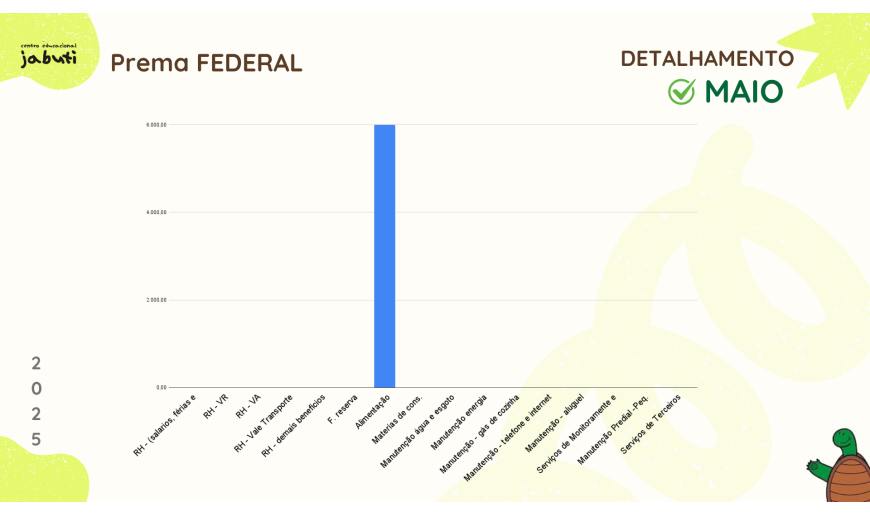The width and height of the screenshot is (870, 515).
Task: Select the F. reserva axis label
Action: coord(343,408)
